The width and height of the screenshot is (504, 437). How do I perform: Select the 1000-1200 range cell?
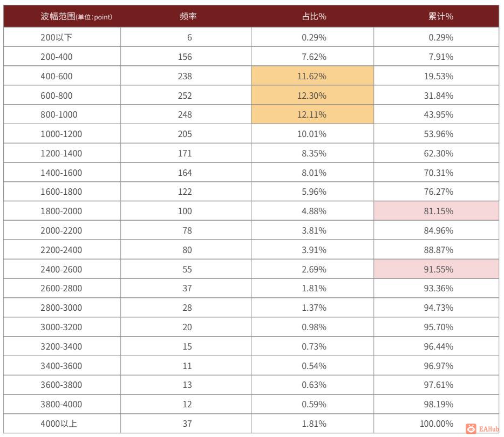point(62,134)
